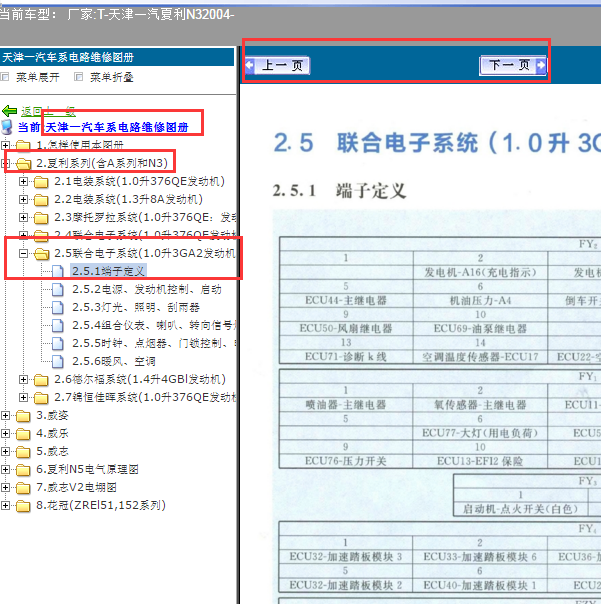Click the document icon for 2.5.3灯光
Image resolution: width=601 pixels, height=604 pixels.
[x=58, y=307]
